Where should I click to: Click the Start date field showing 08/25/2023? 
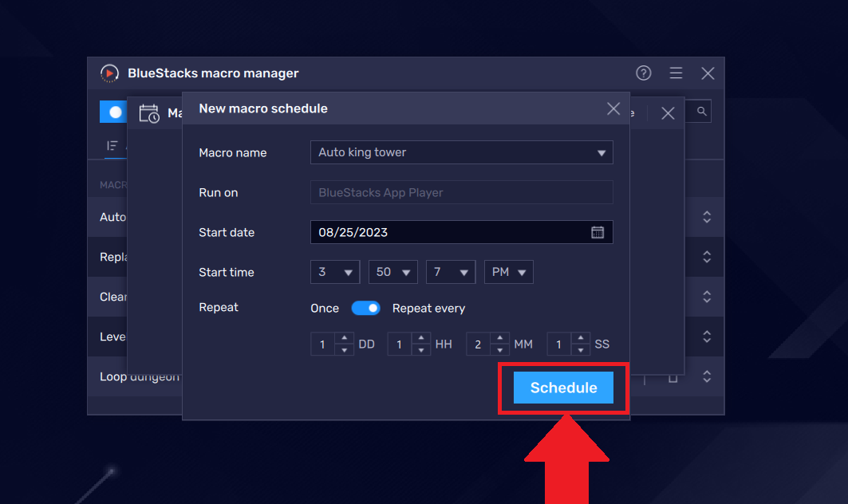461,232
